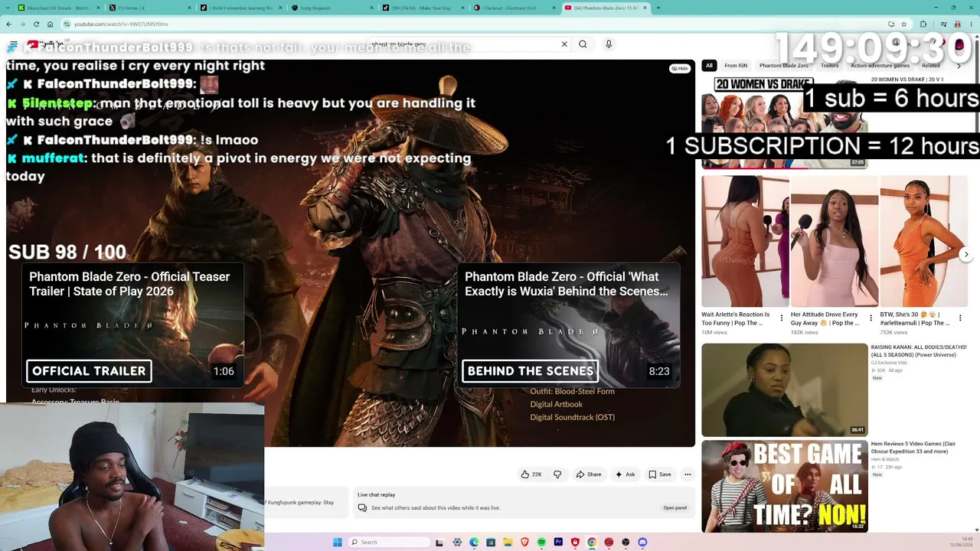Open a new browser tab
The height and width of the screenshot is (551, 980).
(658, 8)
